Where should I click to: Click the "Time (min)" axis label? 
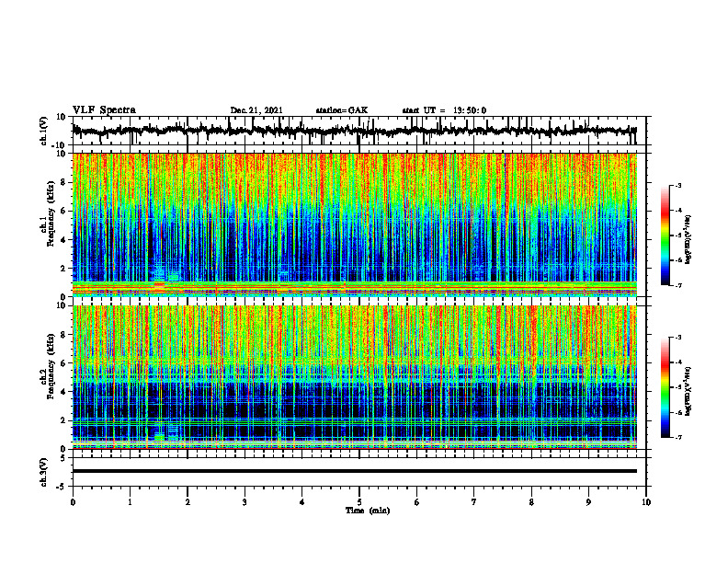tap(368, 511)
